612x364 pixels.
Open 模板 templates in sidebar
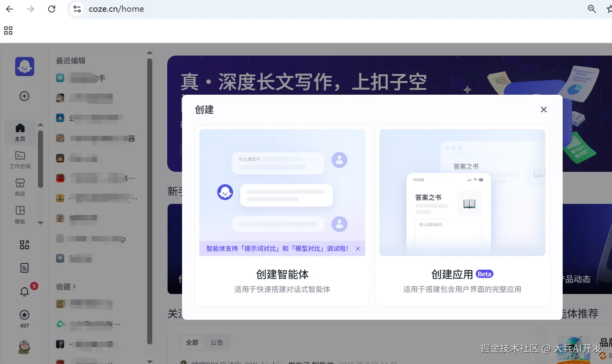point(20,215)
